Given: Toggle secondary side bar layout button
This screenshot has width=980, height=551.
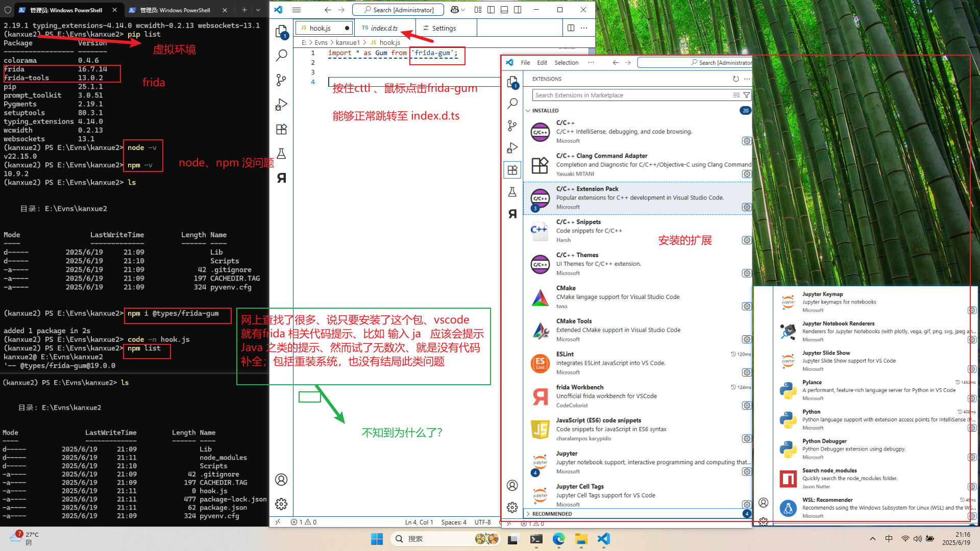Looking at the screenshot, I should coord(518,10).
